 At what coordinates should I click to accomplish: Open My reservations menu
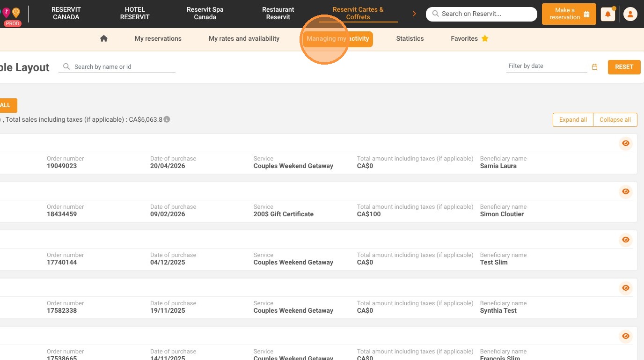158,39
